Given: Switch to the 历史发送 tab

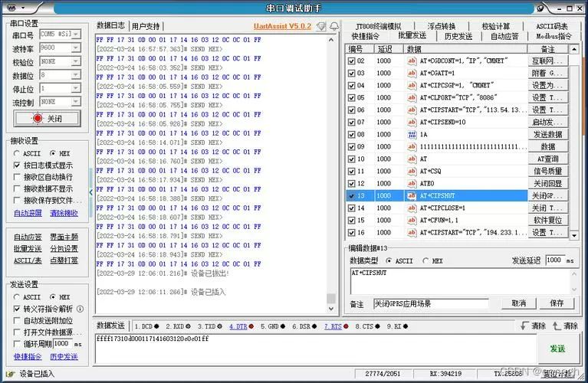Looking at the screenshot, I should point(458,36).
